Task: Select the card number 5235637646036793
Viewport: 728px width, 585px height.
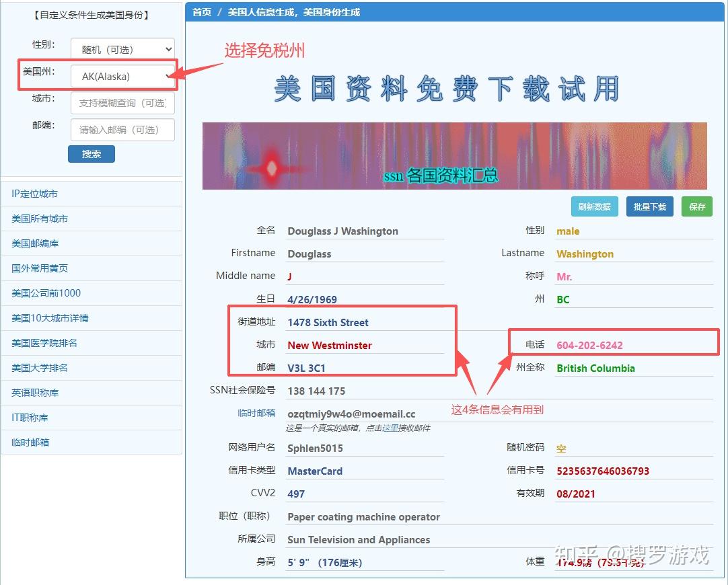Action: [603, 471]
